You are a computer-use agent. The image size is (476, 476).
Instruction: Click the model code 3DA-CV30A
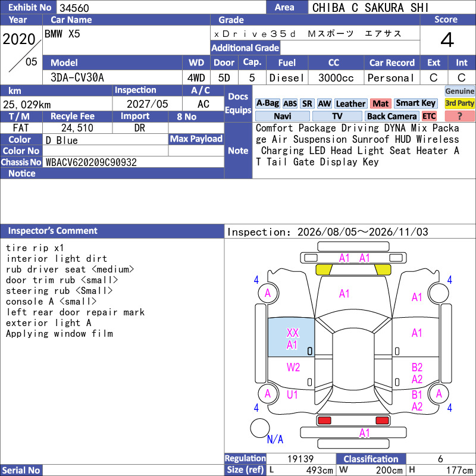click(x=77, y=78)
